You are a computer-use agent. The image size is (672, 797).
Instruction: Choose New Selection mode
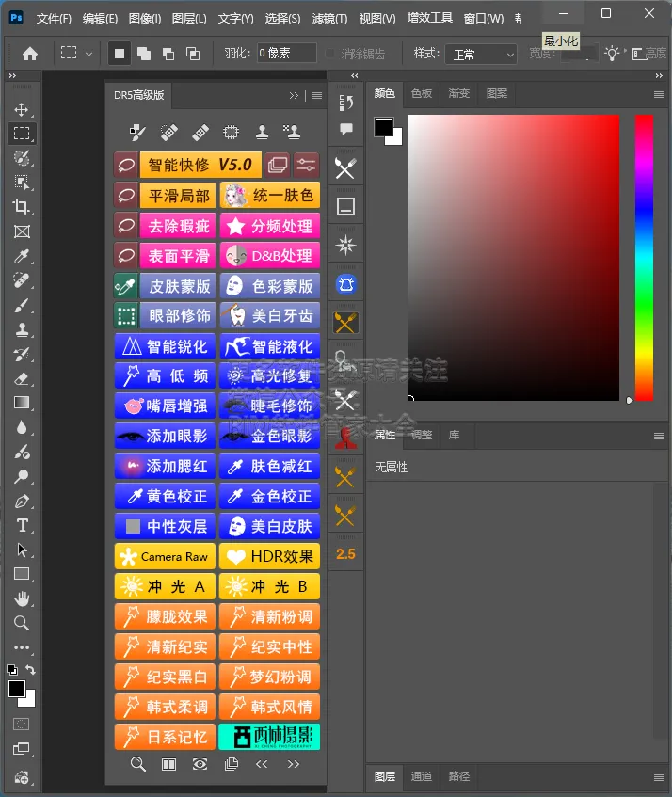click(120, 54)
